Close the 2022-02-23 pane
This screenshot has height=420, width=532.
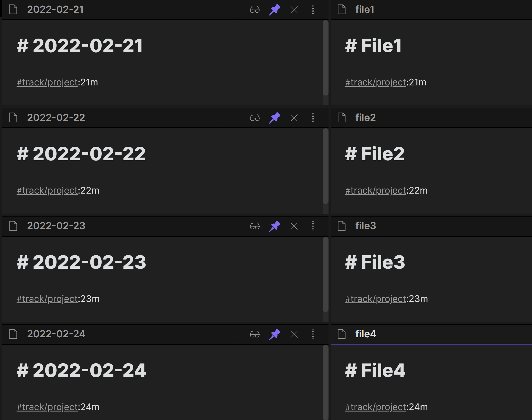click(294, 226)
